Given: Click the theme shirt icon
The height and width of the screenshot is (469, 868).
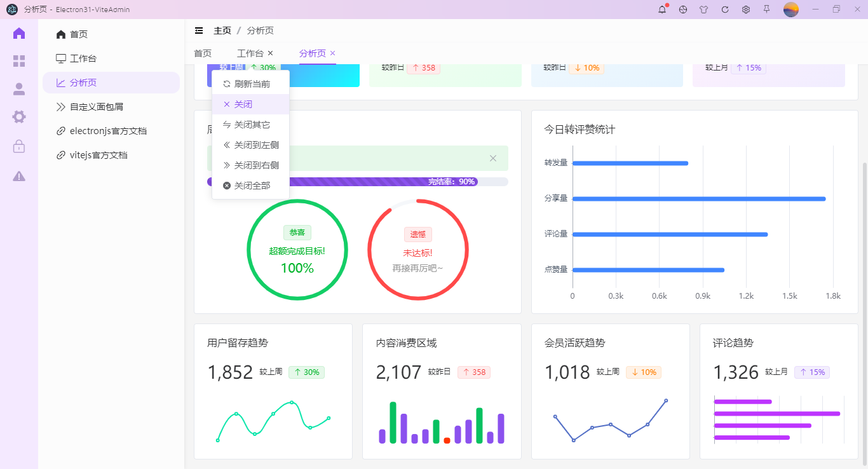Looking at the screenshot, I should (x=703, y=10).
